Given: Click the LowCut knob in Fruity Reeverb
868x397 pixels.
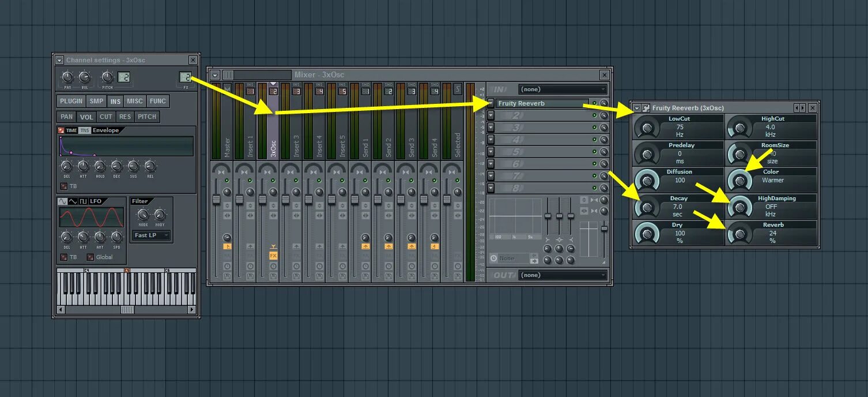Looking at the screenshot, I should 647,128.
